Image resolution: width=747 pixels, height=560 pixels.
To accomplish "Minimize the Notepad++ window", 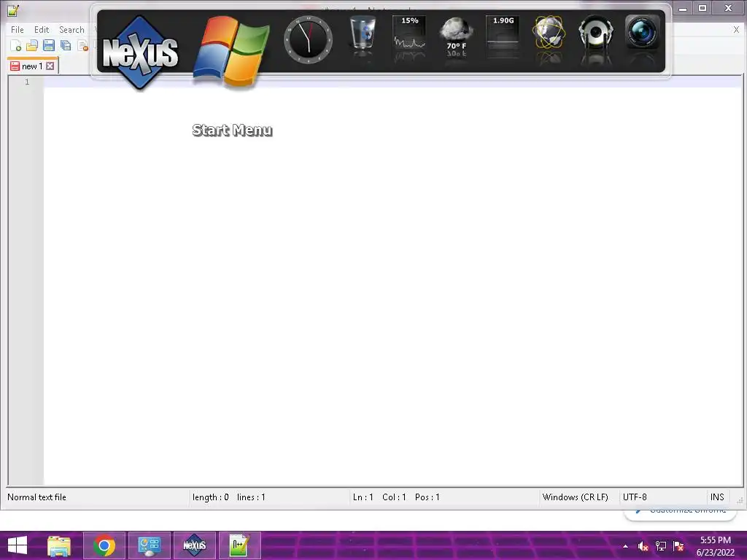I will click(683, 7).
